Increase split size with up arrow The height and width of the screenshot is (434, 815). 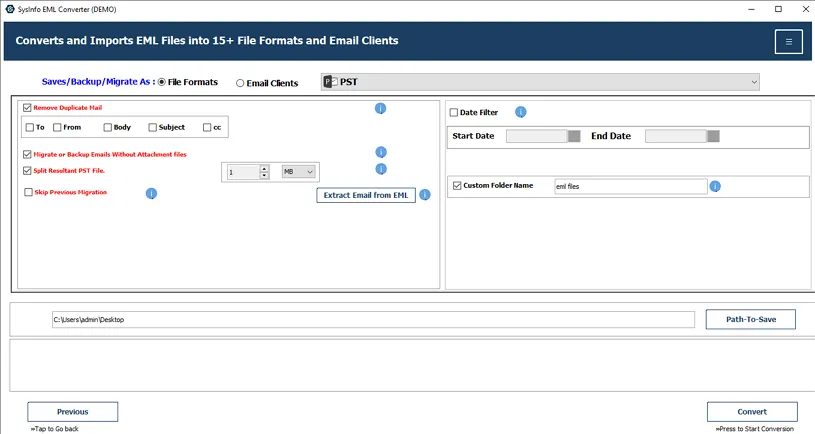[x=264, y=168]
